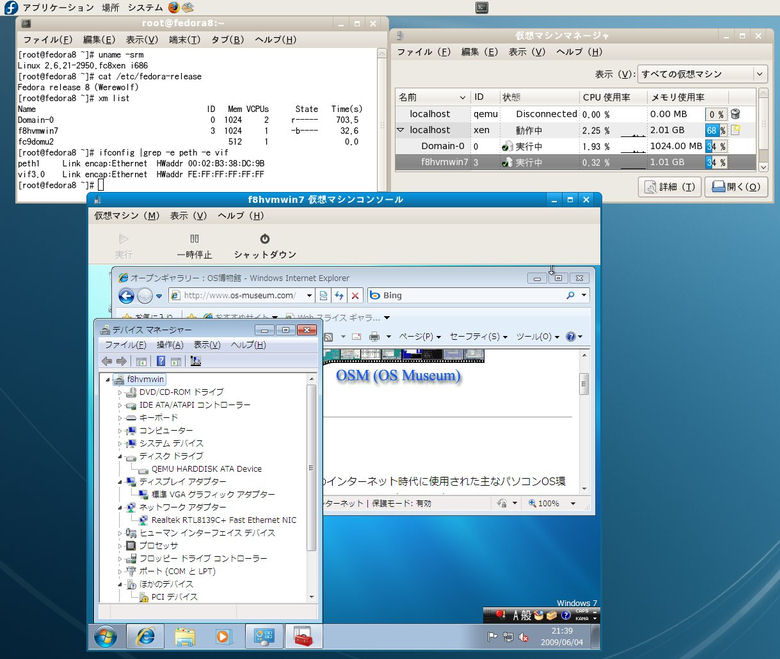
Task: Click the blue help icon in IE command bar
Action: [x=571, y=337]
